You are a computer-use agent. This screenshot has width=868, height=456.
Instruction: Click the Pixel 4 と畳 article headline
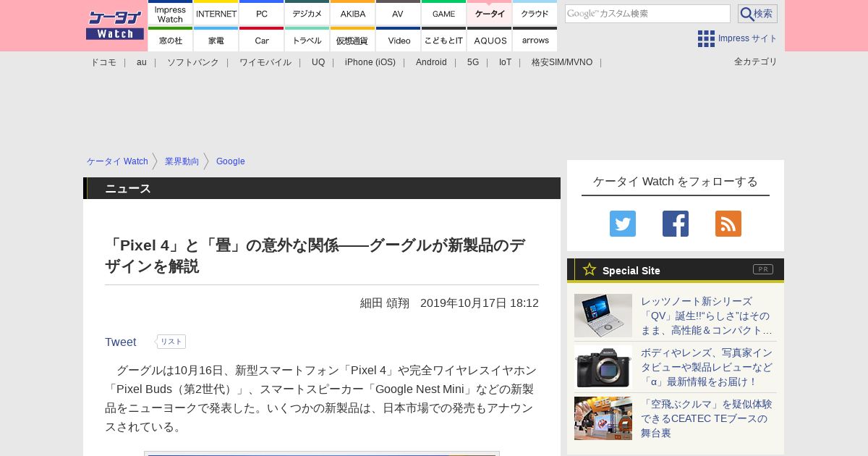tap(315, 256)
